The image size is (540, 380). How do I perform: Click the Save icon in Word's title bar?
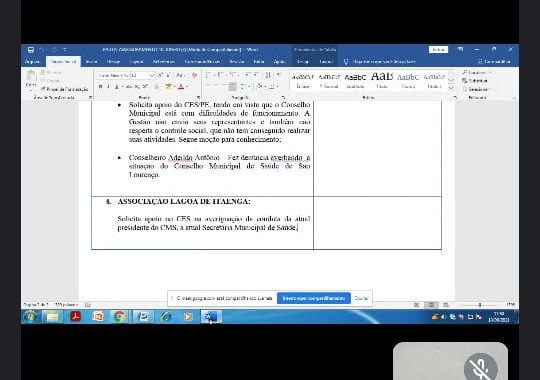pyautogui.click(x=31, y=50)
